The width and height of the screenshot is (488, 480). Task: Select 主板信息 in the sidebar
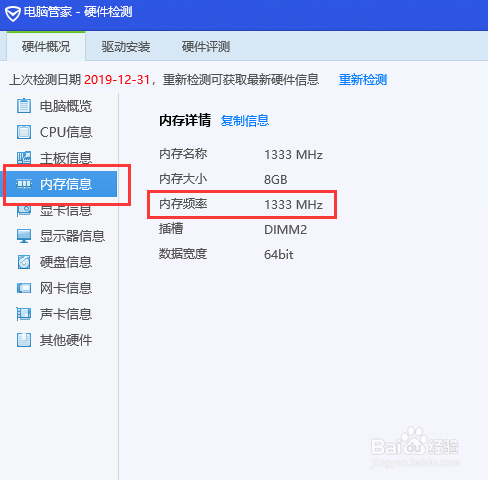click(x=59, y=158)
